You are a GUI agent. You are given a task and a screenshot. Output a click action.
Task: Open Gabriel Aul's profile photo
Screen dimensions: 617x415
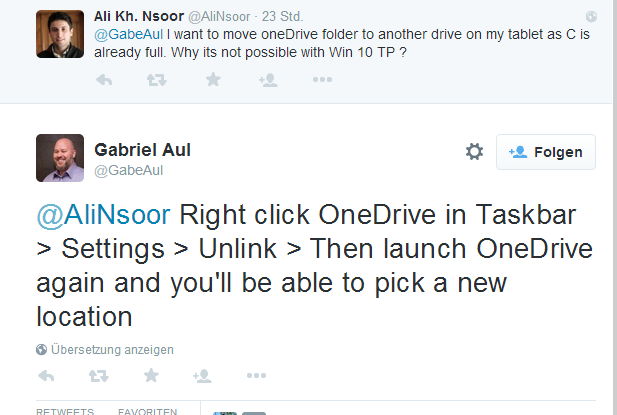tap(60, 158)
